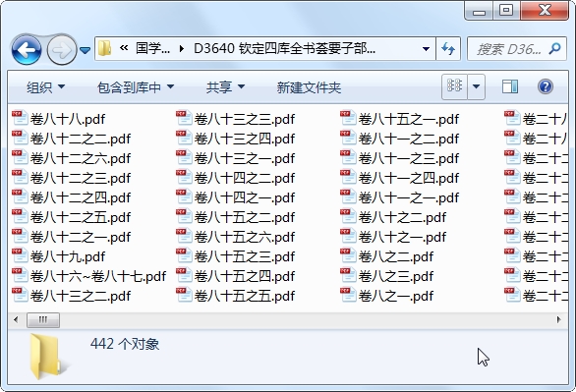The height and width of the screenshot is (392, 576).
Task: Close the Explorer window
Action: [x=545, y=10]
